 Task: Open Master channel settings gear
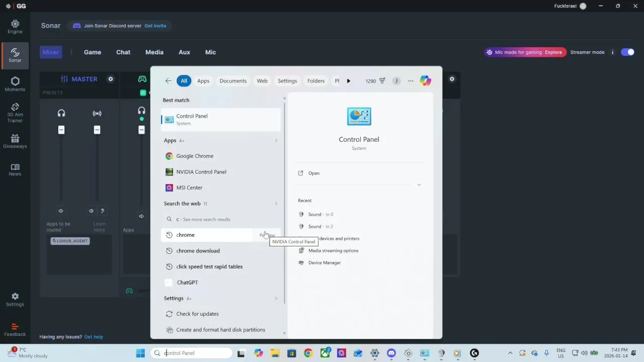click(111, 79)
